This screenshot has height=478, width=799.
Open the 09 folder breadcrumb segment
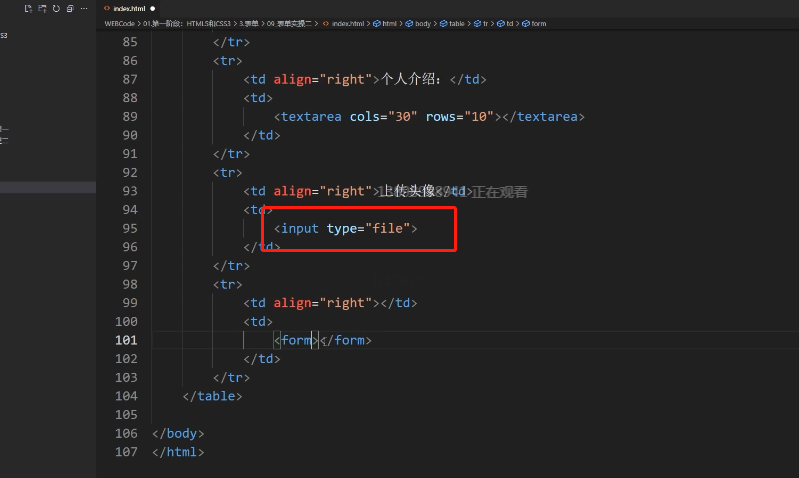pos(289,23)
